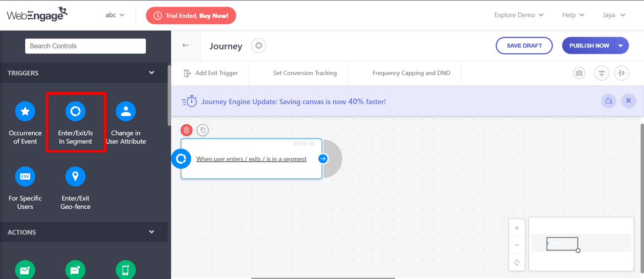Delete the selected segment block
This screenshot has width=644, height=279.
coord(187,130)
